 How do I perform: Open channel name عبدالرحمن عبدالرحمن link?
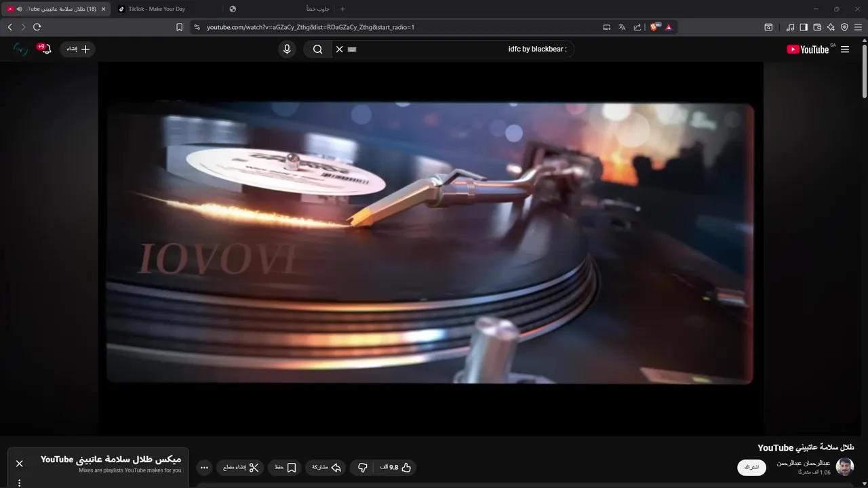coord(804,463)
